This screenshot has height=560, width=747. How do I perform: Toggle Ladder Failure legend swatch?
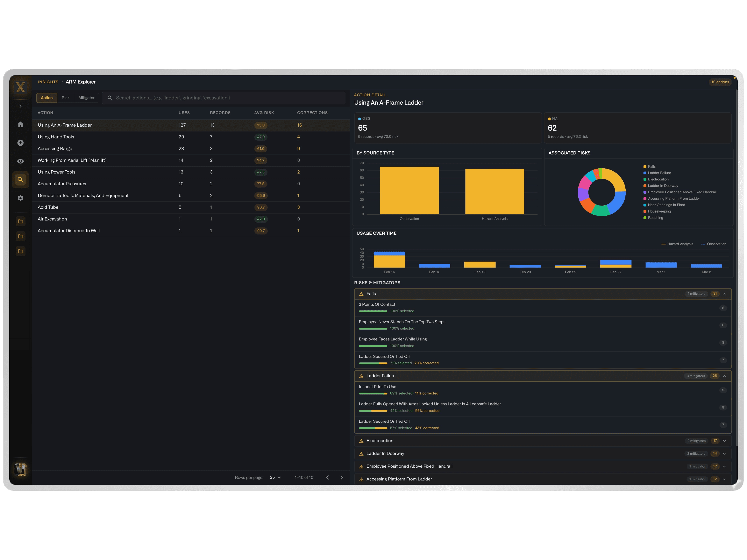pyautogui.click(x=645, y=173)
